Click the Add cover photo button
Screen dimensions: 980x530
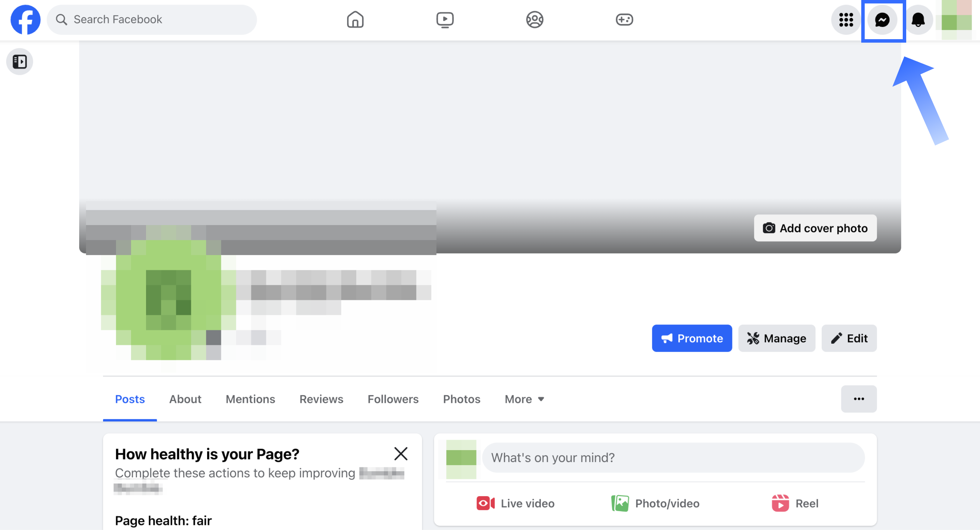815,228
